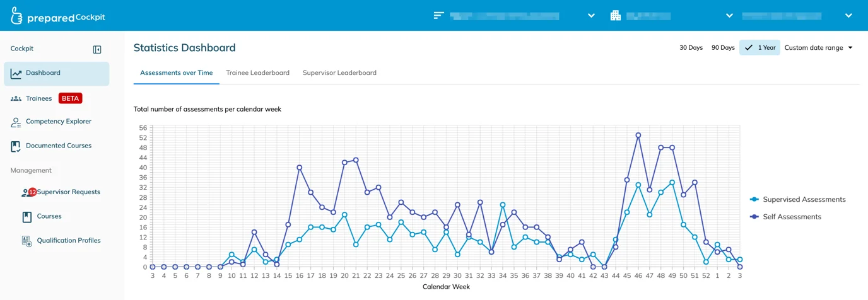This screenshot has height=300, width=868.
Task: Select the 30 Days range
Action: coord(691,48)
